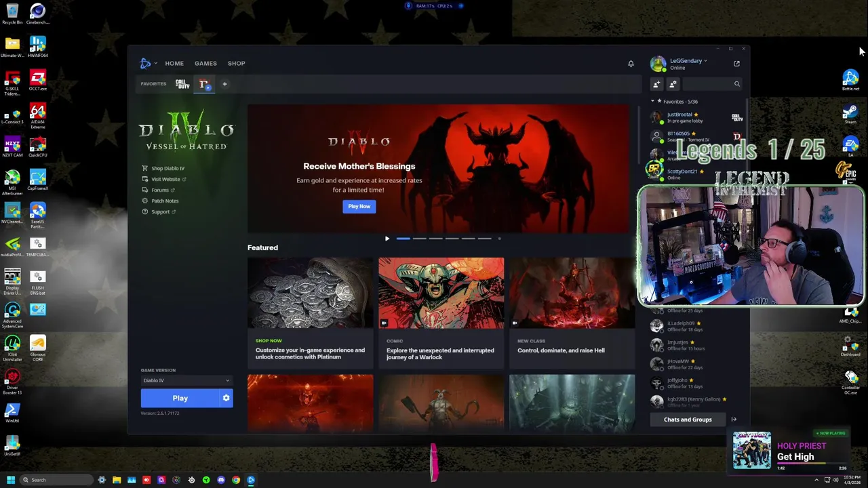Open the Warlock comic featured card

(x=441, y=312)
